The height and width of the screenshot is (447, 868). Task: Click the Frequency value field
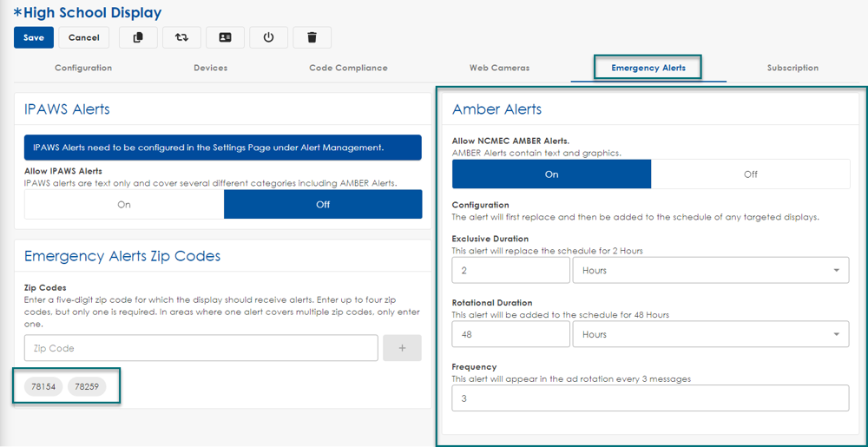[x=650, y=398]
